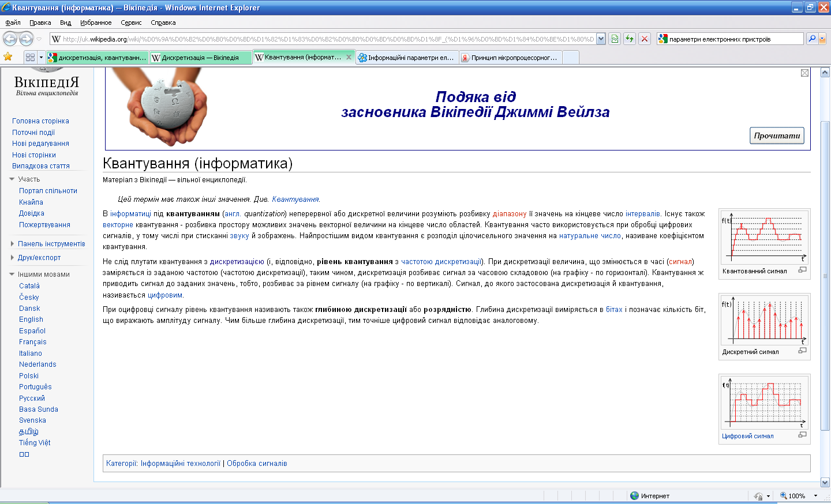Viewport: 831px width, 504px height.
Task: Click the zoom magnifier 100% button
Action: click(x=793, y=496)
